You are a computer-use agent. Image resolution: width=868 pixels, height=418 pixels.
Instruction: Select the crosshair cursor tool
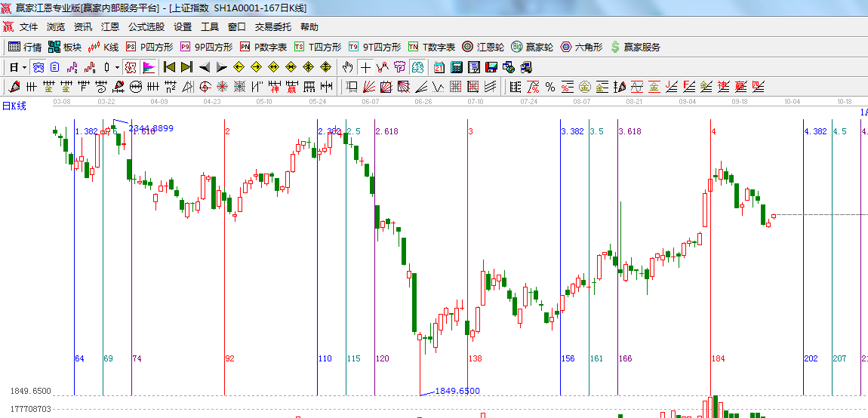[365, 67]
